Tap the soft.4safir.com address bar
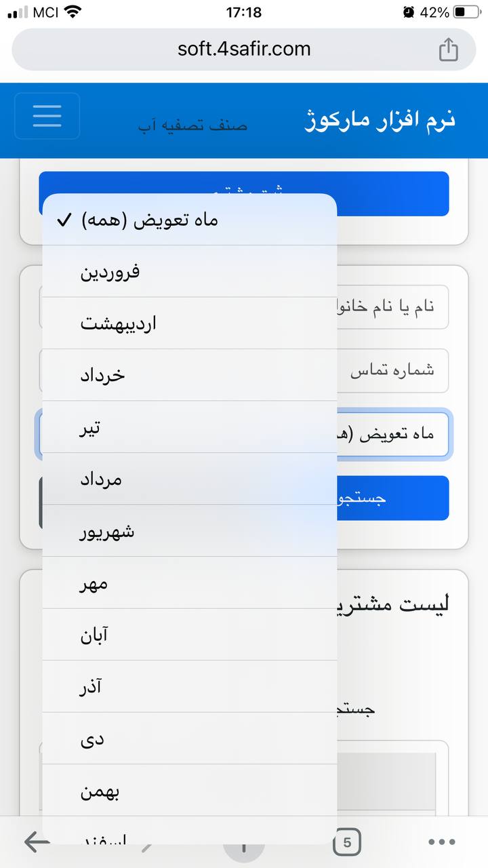The width and height of the screenshot is (488, 868). 244,50
